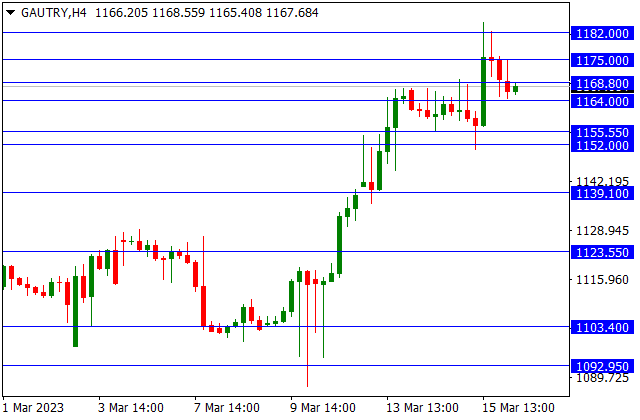Select the 1152.000 price level label
The image size is (640, 420).
point(602,146)
